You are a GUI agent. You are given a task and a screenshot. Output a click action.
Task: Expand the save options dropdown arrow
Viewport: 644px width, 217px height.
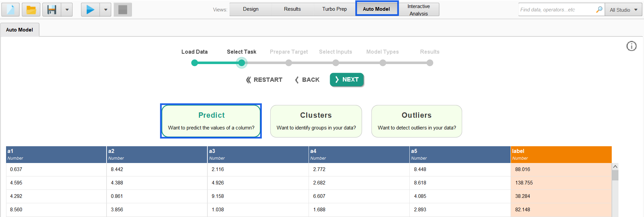(67, 10)
